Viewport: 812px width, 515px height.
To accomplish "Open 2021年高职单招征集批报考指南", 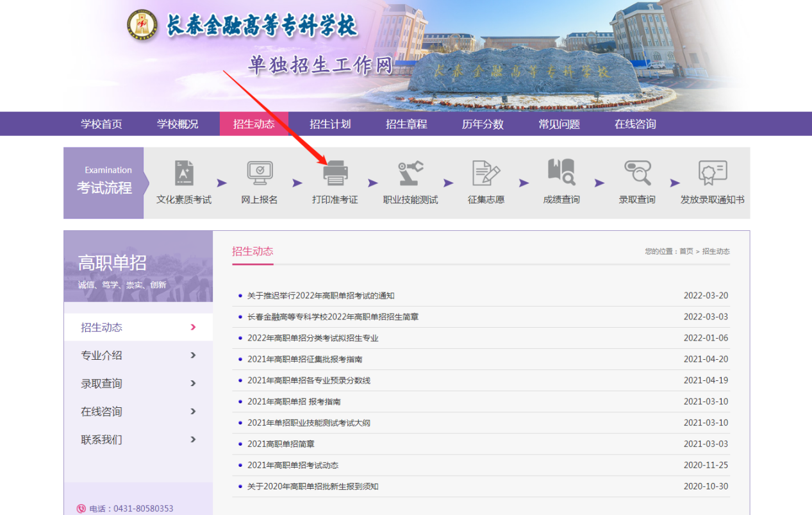I will [305, 359].
